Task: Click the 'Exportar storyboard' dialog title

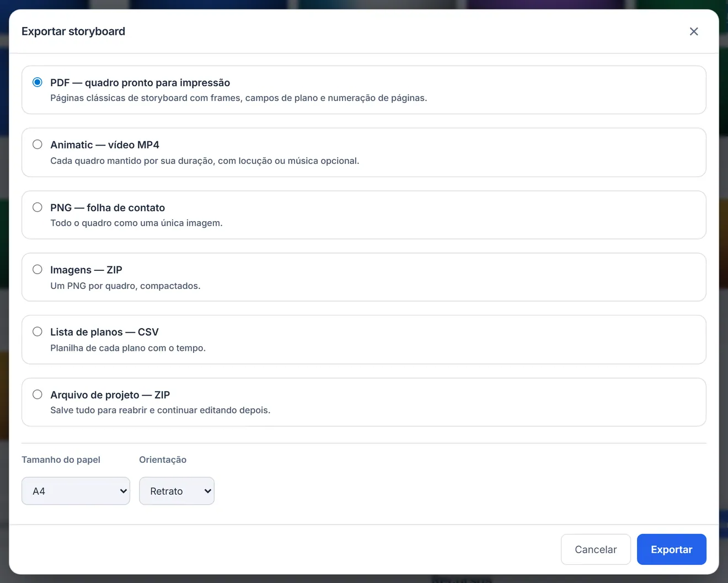Action: click(x=73, y=31)
